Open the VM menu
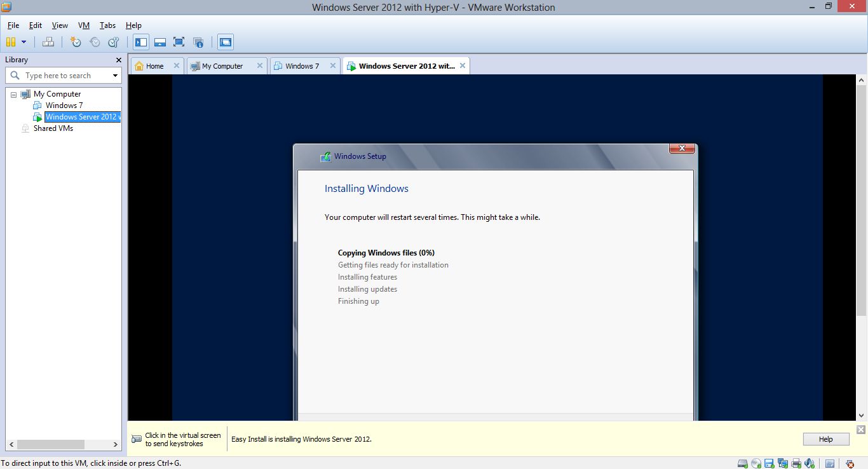Screen dimensions: 868x469 (84, 25)
